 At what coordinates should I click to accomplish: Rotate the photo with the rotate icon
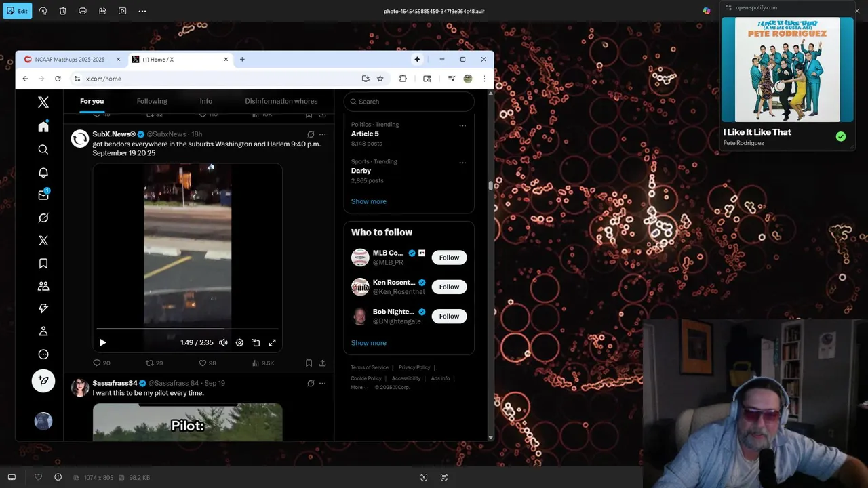(x=43, y=11)
